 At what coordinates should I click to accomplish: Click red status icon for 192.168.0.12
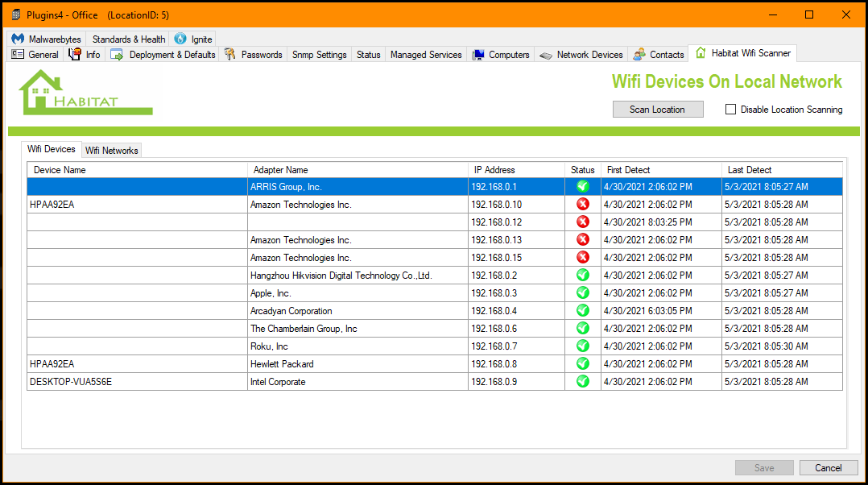point(583,222)
